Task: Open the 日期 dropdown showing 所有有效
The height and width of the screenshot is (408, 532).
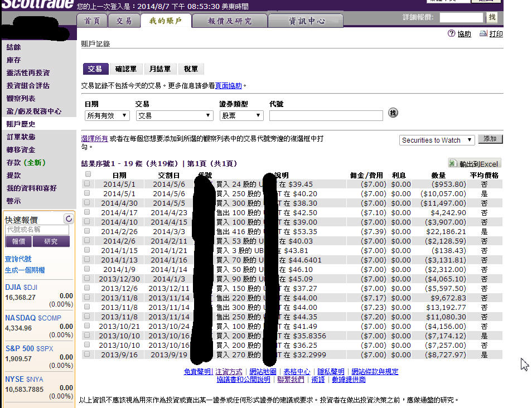Action: (x=107, y=115)
